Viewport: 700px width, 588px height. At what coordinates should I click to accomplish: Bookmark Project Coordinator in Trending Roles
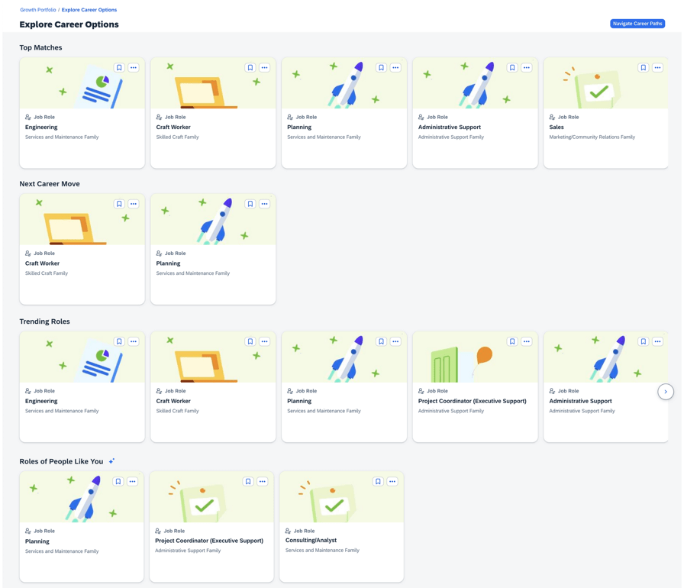click(x=512, y=341)
